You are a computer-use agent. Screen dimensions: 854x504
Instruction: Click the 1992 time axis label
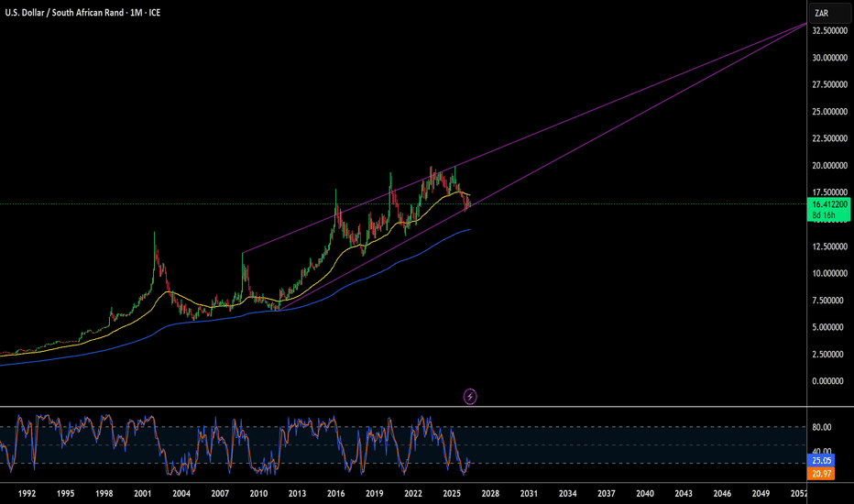point(27,494)
